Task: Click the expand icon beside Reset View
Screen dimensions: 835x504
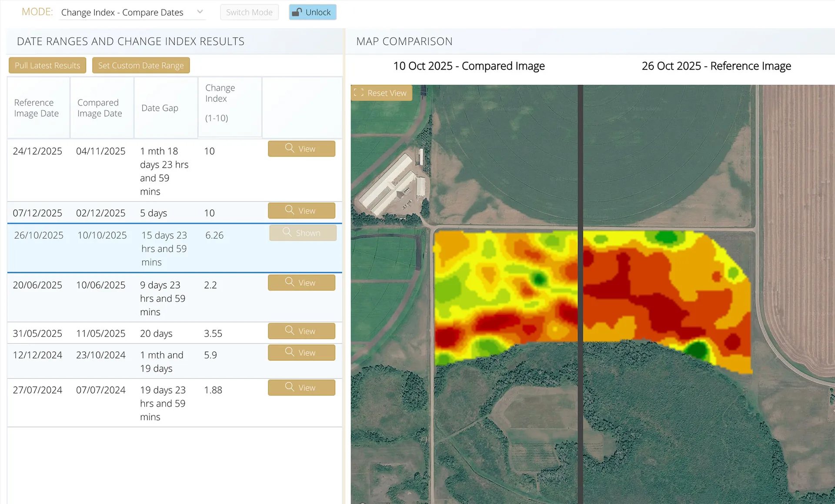Action: (x=359, y=93)
